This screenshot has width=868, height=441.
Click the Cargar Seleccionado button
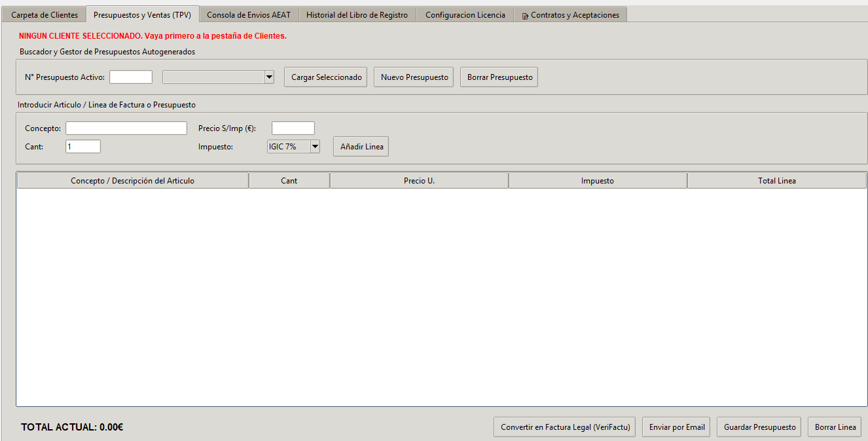pyautogui.click(x=326, y=77)
